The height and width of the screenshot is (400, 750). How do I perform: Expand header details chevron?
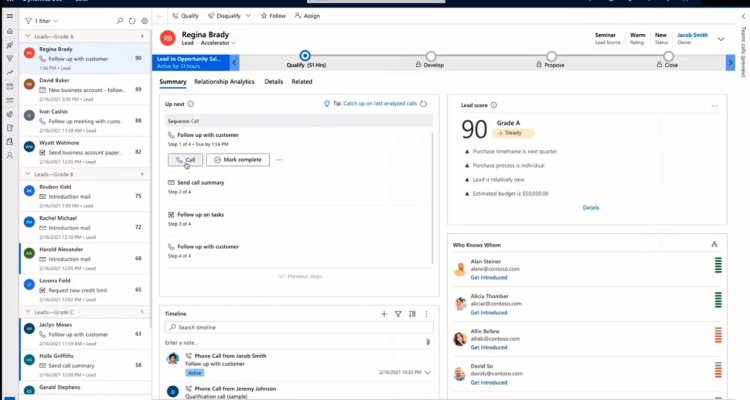click(721, 39)
